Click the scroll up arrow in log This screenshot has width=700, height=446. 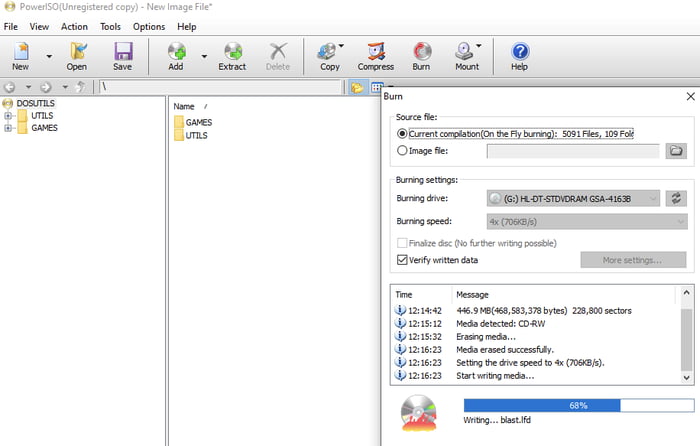(x=687, y=292)
